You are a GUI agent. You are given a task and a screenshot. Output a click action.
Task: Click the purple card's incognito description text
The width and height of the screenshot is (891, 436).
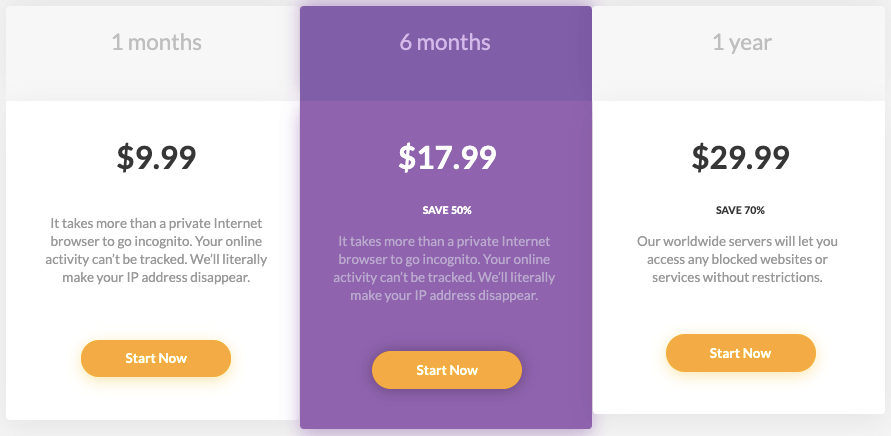444,268
